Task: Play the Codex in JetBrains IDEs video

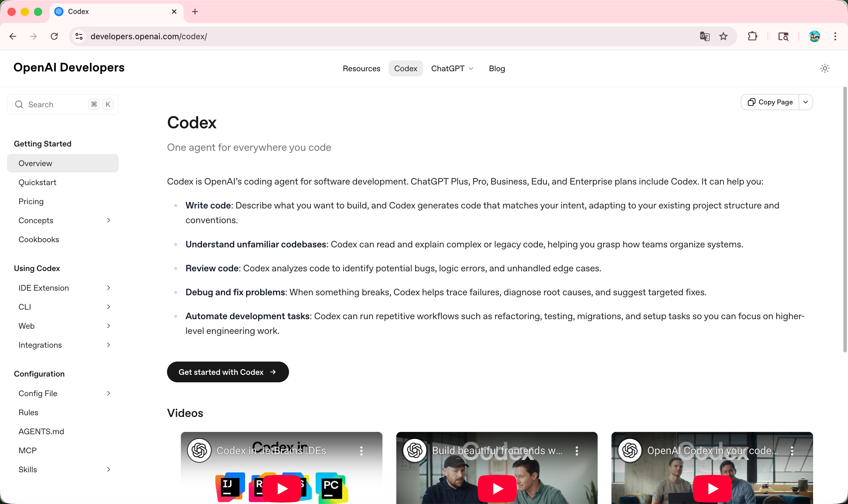Action: 282,488
